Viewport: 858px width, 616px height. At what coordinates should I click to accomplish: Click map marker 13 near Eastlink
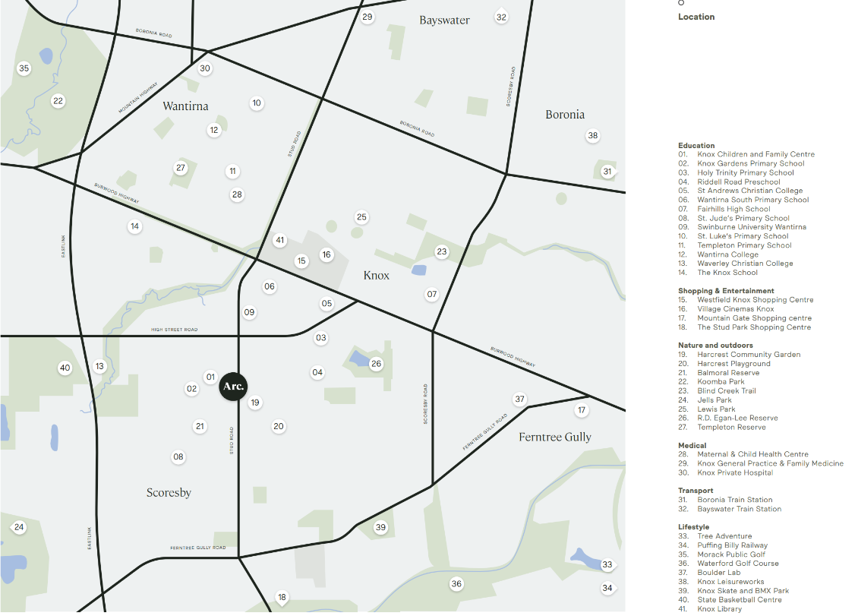tap(99, 366)
